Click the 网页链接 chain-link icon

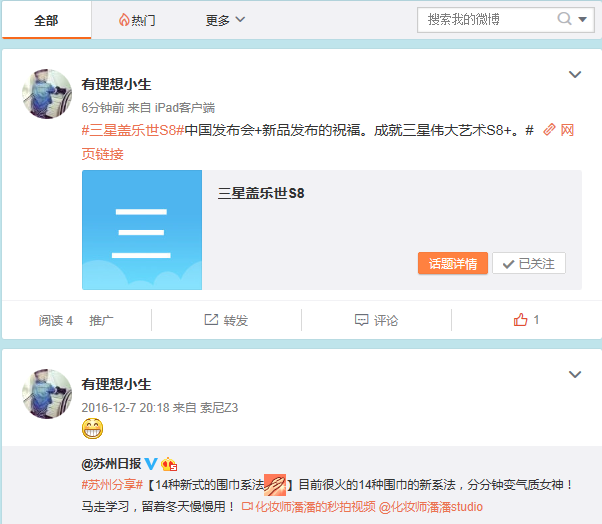pyautogui.click(x=549, y=130)
